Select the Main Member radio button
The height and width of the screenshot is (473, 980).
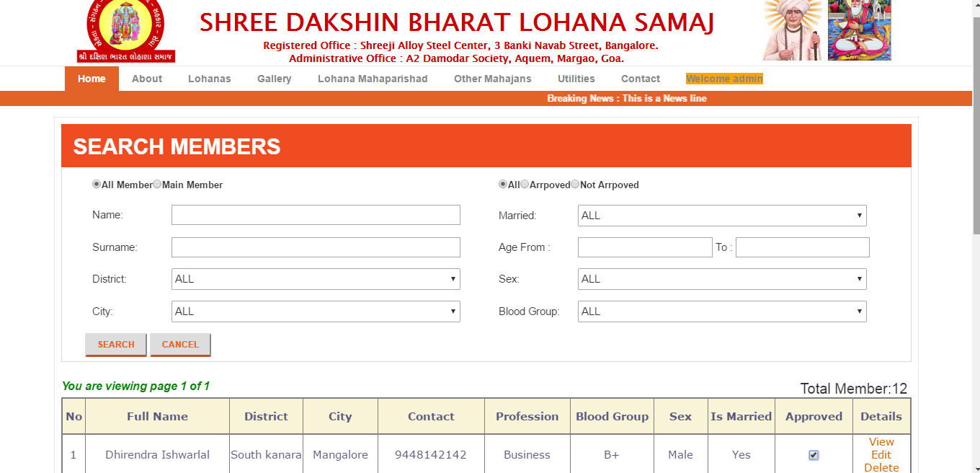[157, 185]
